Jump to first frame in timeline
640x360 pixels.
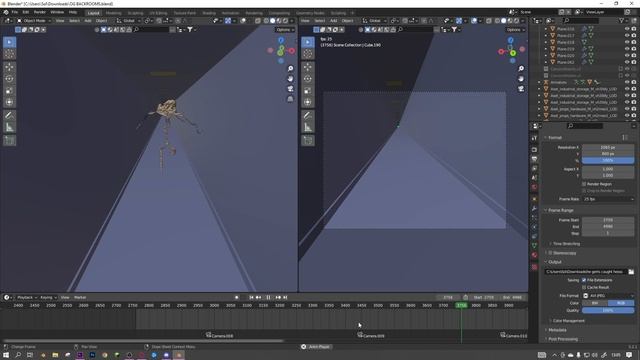251,298
